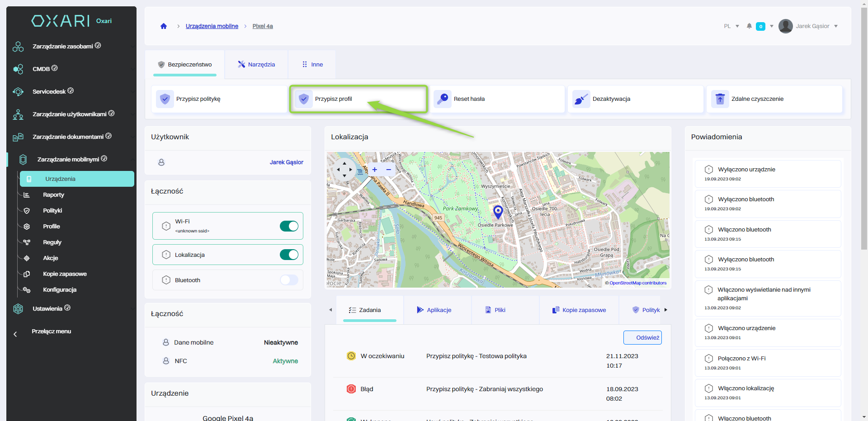Switch to the Narzędzia tab
The height and width of the screenshot is (421, 868).
tap(256, 65)
